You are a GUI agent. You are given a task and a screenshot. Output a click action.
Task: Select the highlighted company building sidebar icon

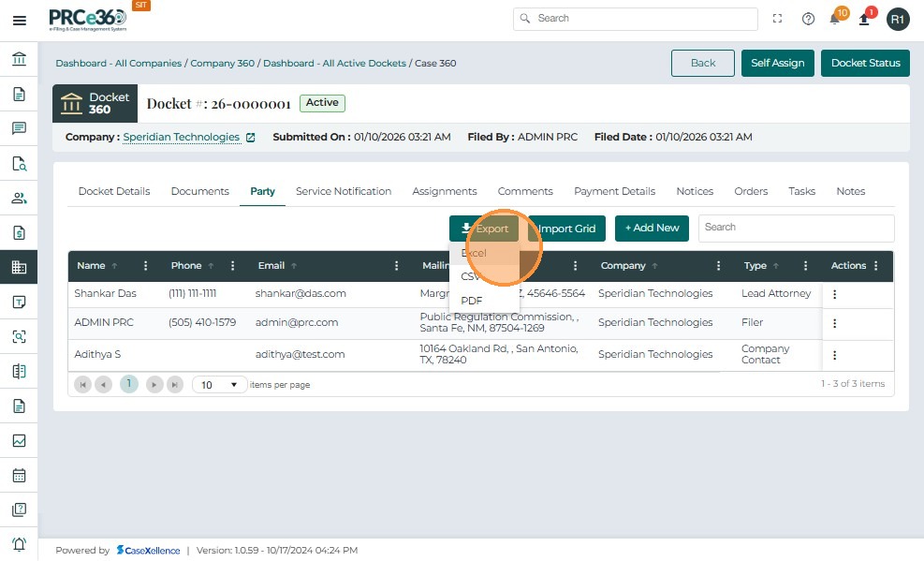pos(19,267)
